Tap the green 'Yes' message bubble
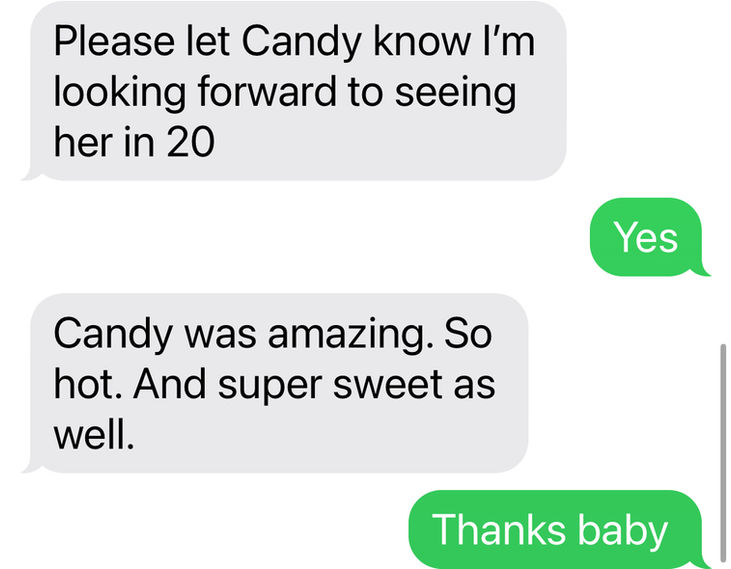The height and width of the screenshot is (569, 731). [646, 237]
